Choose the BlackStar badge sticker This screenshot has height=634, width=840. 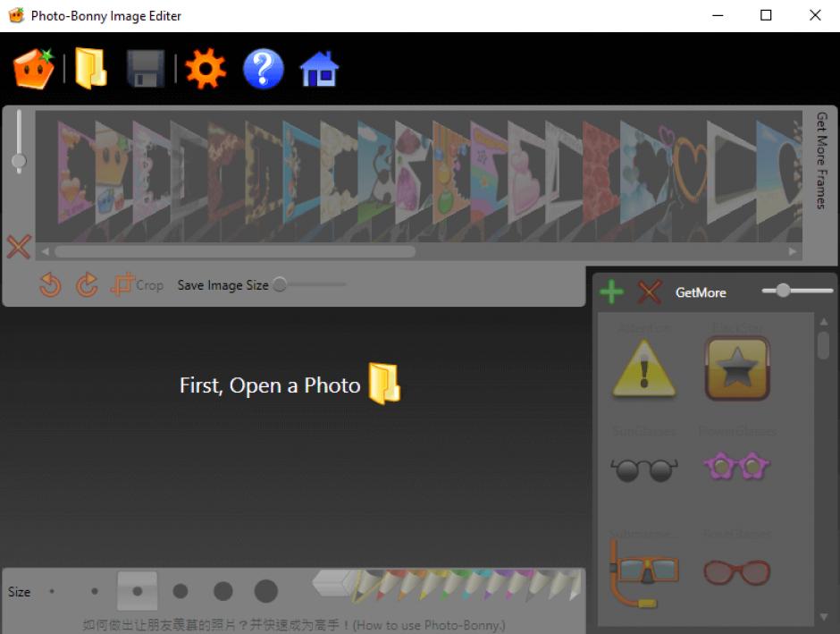(x=737, y=368)
